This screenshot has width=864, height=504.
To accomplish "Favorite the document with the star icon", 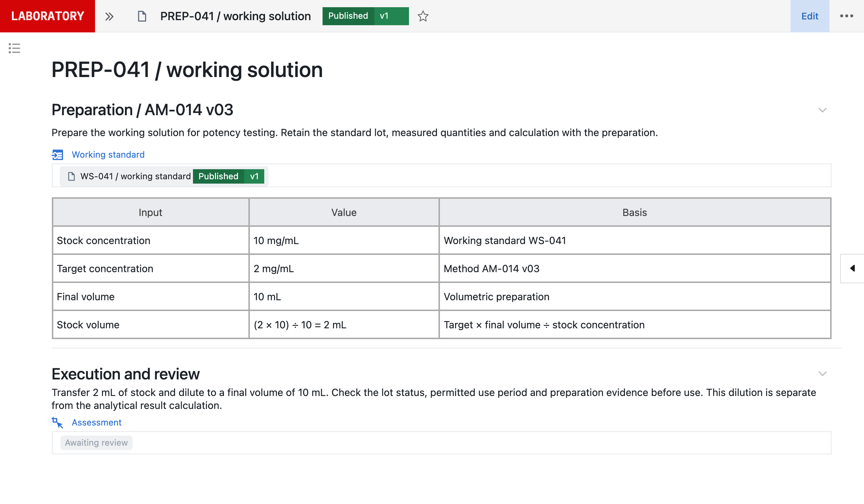I will [423, 16].
